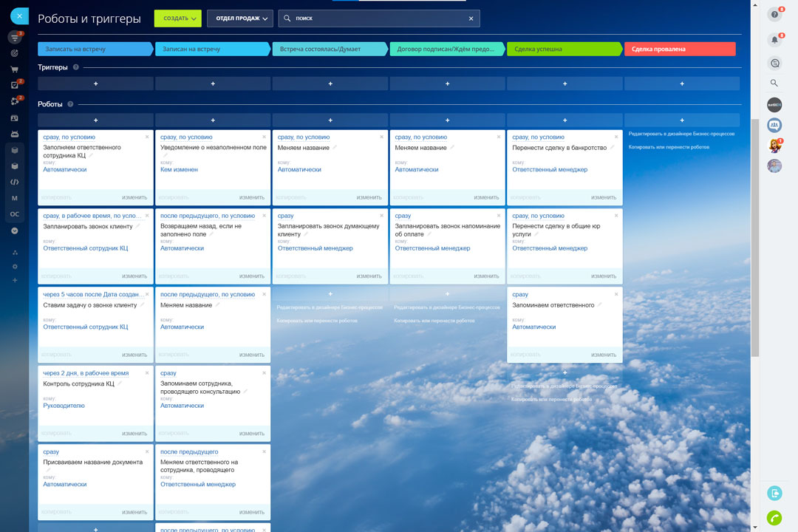This screenshot has width=798, height=532.
Task: Open the help question mark icon
Action: coord(774,14)
